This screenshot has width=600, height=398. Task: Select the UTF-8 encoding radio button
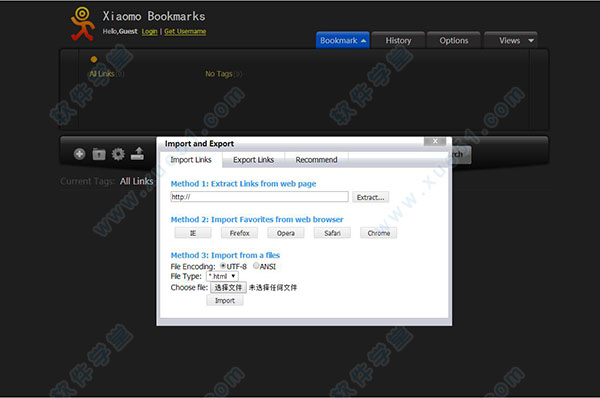[x=223, y=266]
